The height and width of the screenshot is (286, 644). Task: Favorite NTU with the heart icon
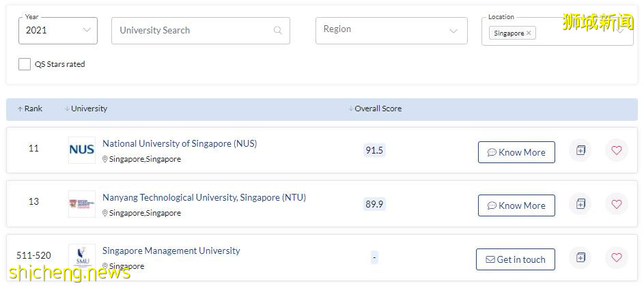pos(616,204)
